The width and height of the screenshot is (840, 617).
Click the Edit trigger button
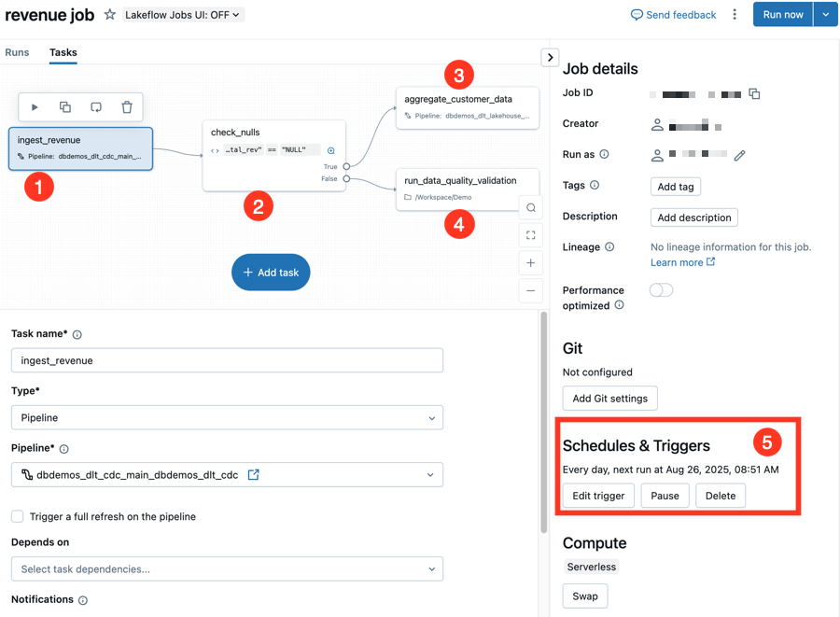(598, 496)
